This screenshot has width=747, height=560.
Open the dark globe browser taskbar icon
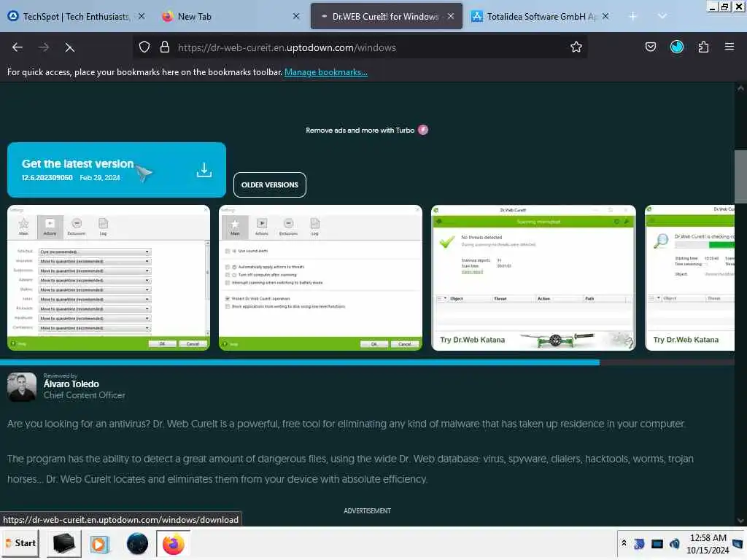137,543
